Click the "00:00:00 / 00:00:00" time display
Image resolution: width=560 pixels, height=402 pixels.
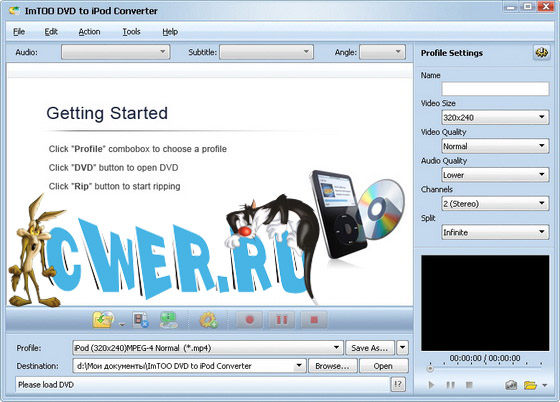pyautogui.click(x=485, y=358)
